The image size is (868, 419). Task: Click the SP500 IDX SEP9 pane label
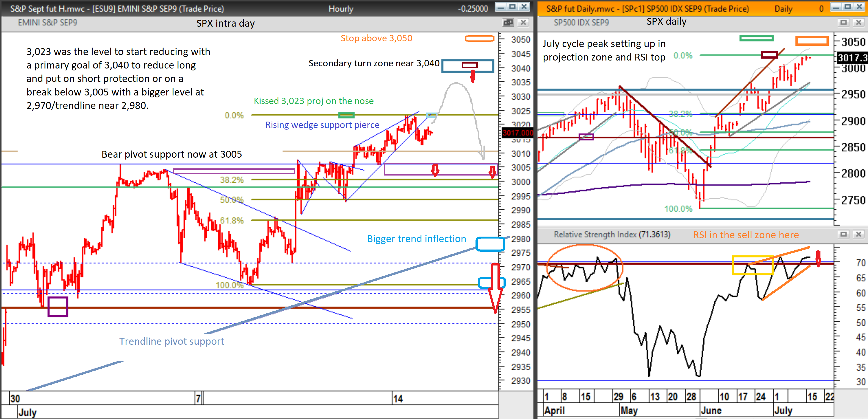coord(581,23)
